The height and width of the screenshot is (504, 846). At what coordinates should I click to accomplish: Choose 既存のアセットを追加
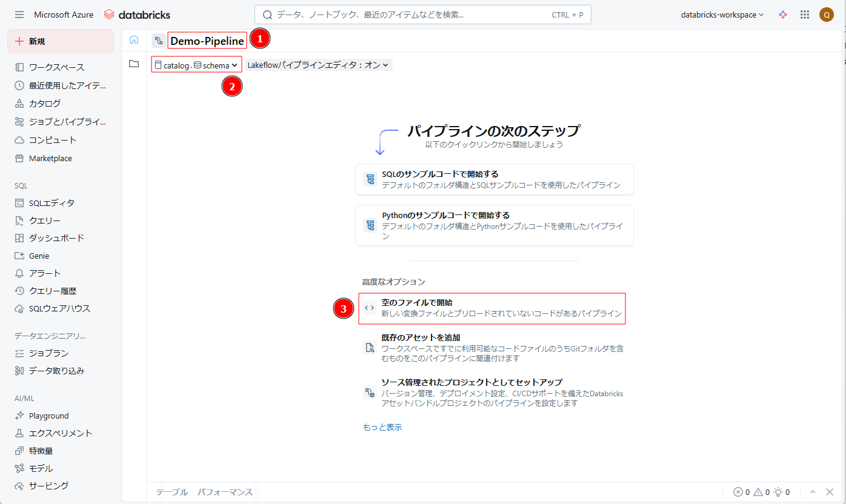tap(495, 348)
